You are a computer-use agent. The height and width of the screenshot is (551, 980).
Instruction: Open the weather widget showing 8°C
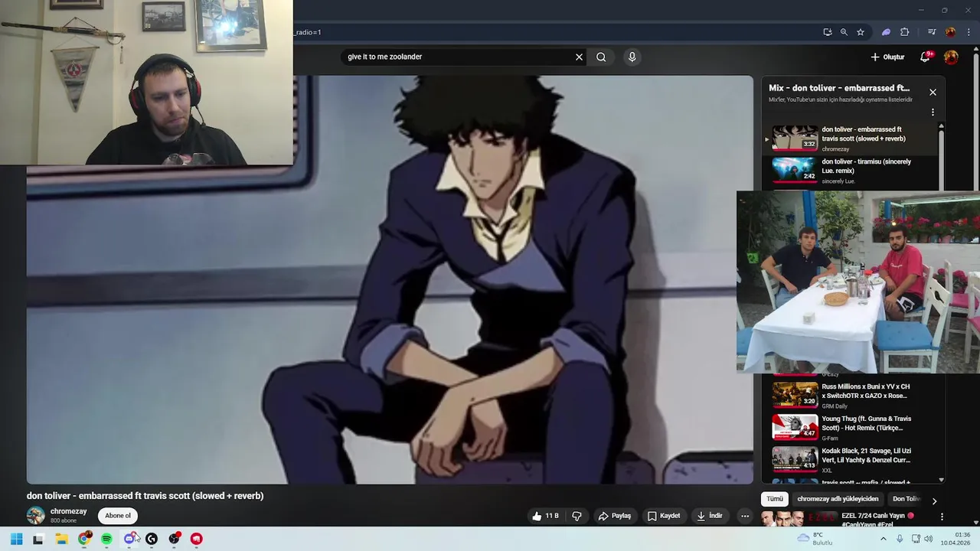pos(815,539)
